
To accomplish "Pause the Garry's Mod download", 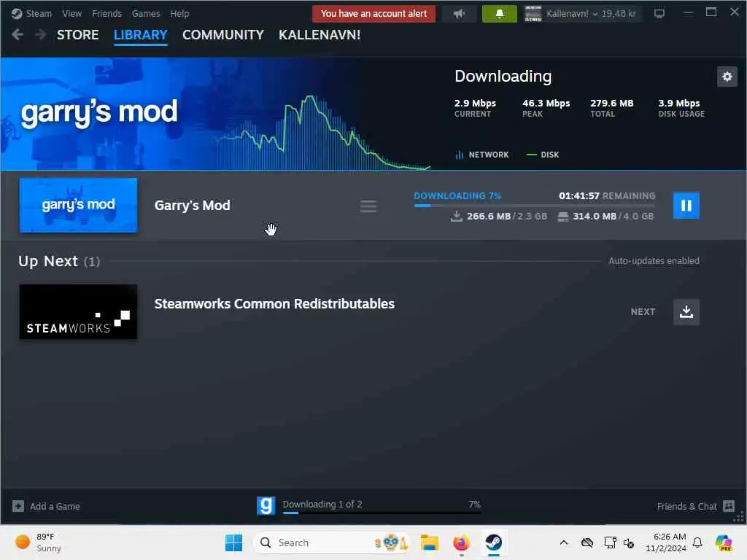I will 686,205.
